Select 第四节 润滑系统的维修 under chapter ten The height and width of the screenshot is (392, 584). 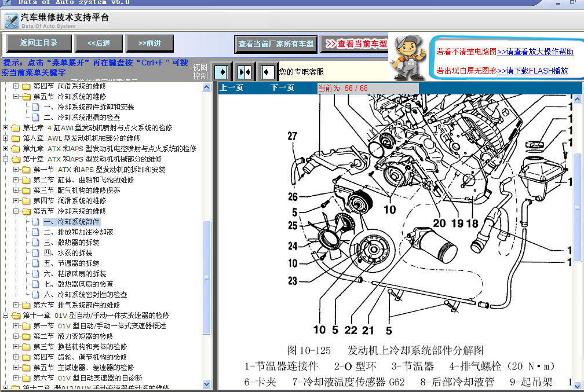(70, 201)
